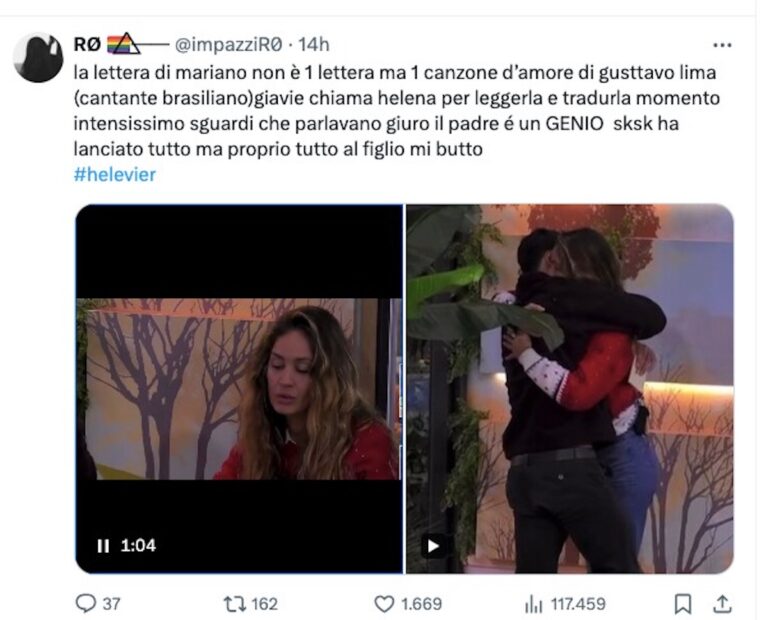Image resolution: width=768 pixels, height=620 pixels.
Task: Click the 117.459 views count
Action: pyautogui.click(x=578, y=604)
